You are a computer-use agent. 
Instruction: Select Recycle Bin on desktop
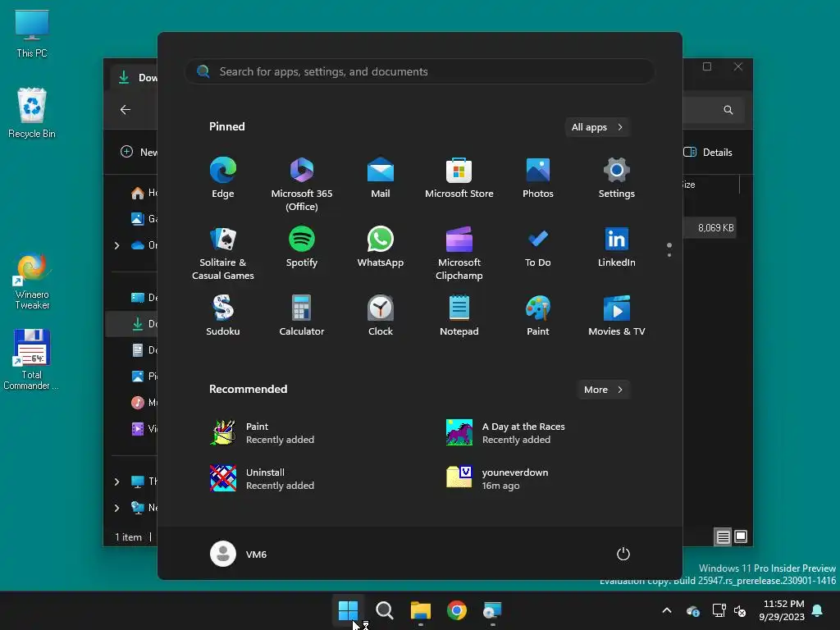click(x=32, y=113)
